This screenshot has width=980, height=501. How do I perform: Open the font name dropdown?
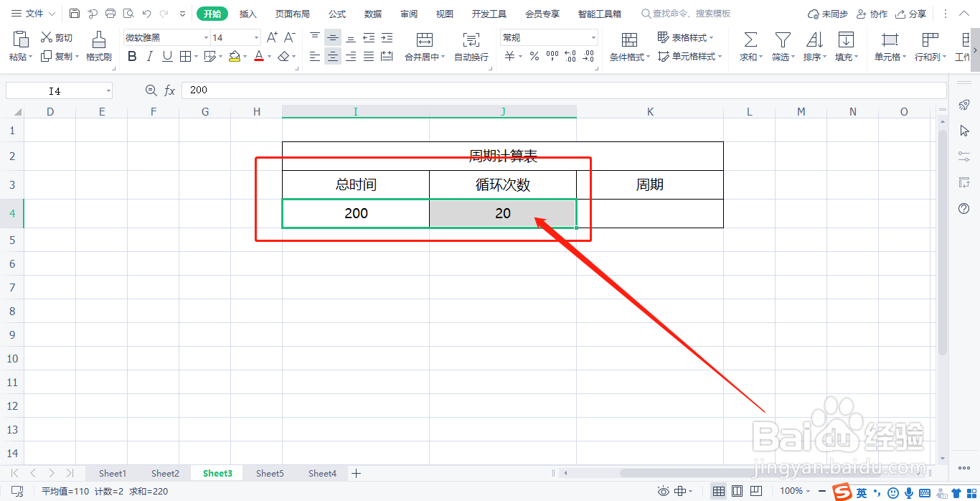tap(205, 37)
